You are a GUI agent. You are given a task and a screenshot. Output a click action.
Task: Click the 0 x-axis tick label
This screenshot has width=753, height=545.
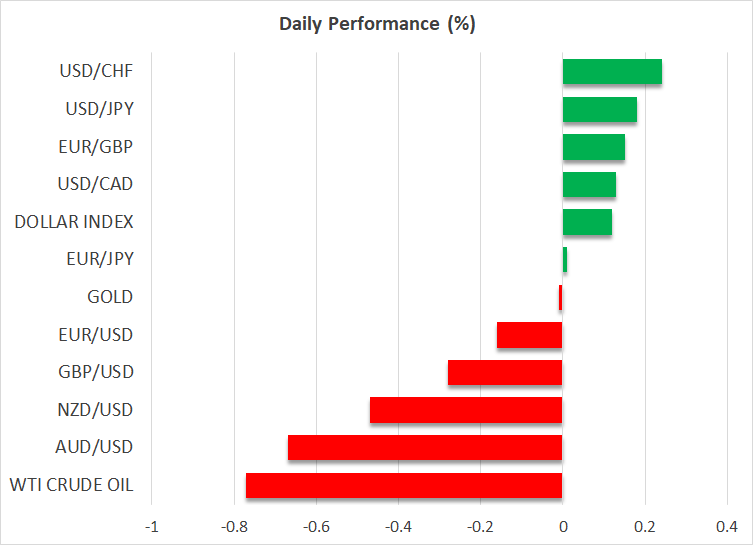point(563,527)
